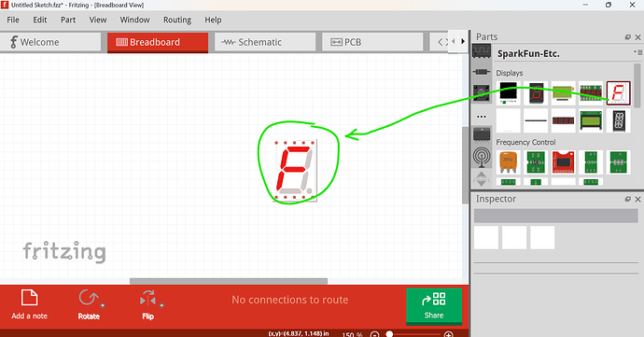Select the placed seven-segment display on canvas
The image size is (644, 337).
click(295, 170)
